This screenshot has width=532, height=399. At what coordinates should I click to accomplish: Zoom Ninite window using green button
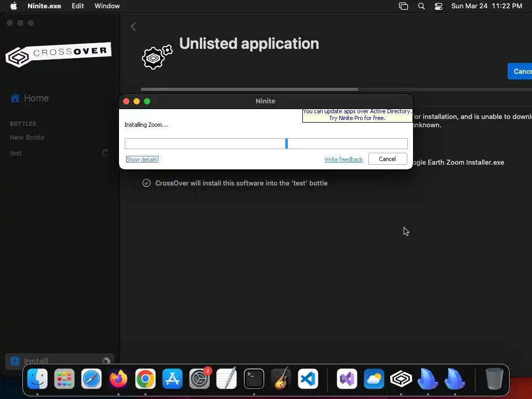tap(147, 101)
